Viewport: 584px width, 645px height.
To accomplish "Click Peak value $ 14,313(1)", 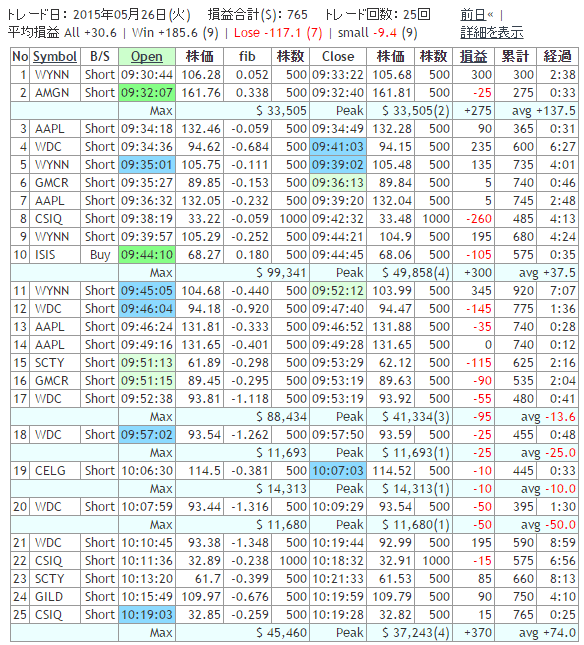I will tap(415, 489).
